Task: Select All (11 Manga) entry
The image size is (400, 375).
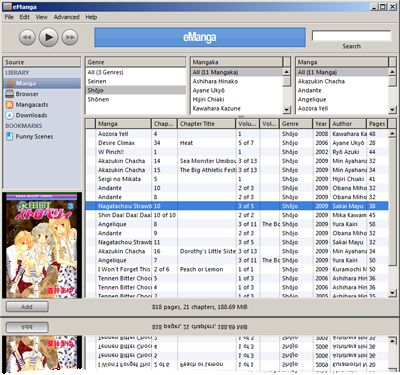Action: click(342, 72)
